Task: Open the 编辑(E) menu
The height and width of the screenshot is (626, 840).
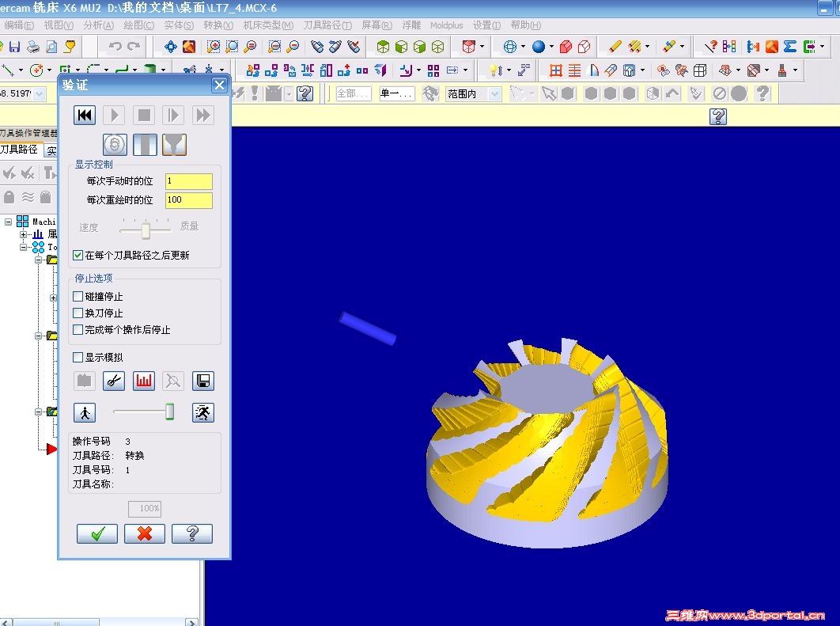Action: [x=19, y=25]
